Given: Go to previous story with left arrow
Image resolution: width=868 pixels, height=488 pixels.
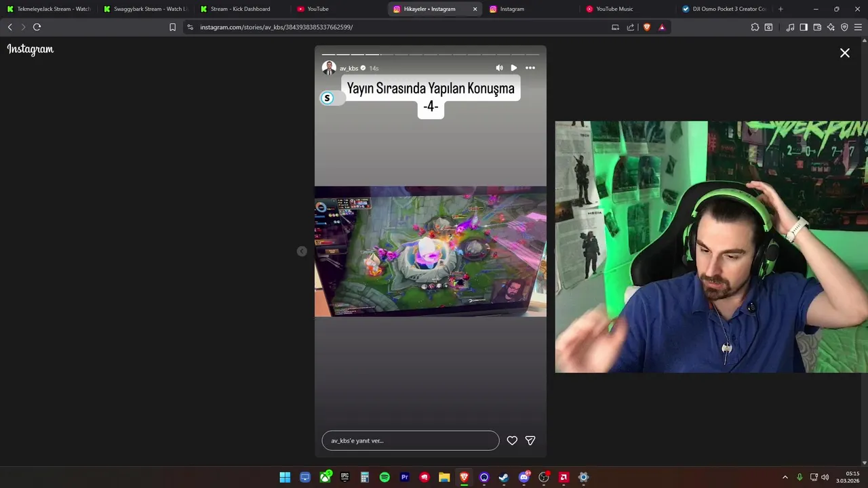Looking at the screenshot, I should (302, 251).
